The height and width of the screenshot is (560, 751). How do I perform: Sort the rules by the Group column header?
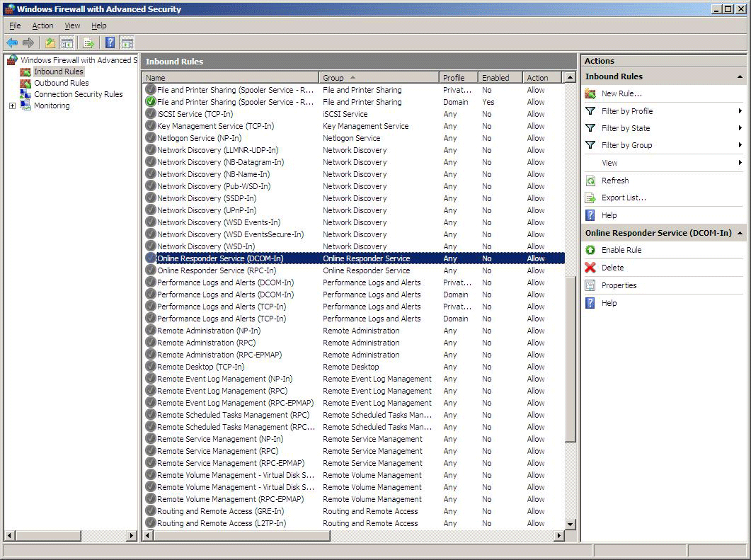coord(379,78)
